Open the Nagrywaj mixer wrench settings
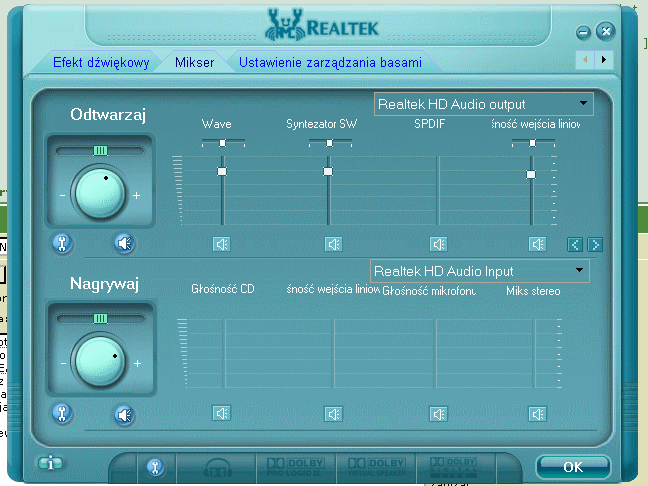 62,414
